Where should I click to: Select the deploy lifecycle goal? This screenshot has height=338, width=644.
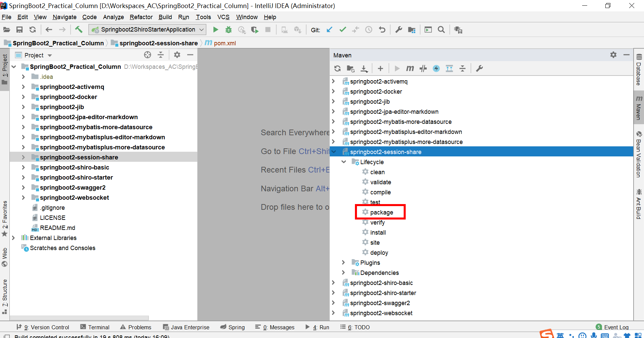click(375, 252)
